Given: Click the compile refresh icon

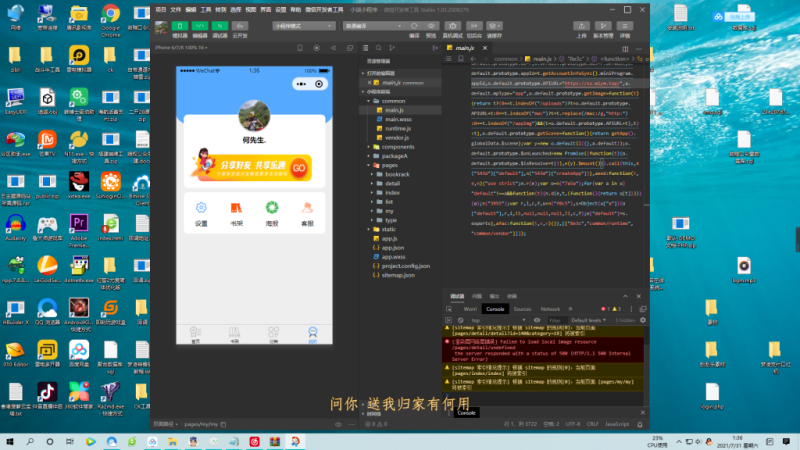Looking at the screenshot, I should pyautogui.click(x=414, y=26).
